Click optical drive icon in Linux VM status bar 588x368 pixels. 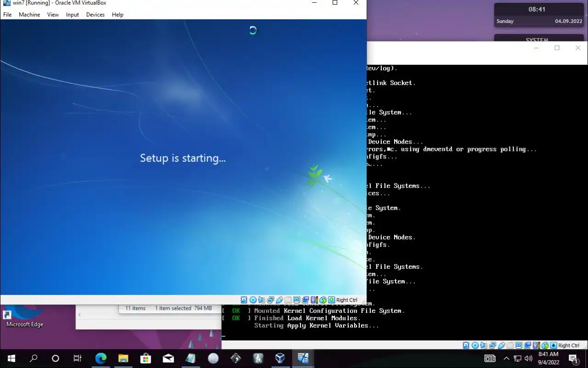pos(475,345)
